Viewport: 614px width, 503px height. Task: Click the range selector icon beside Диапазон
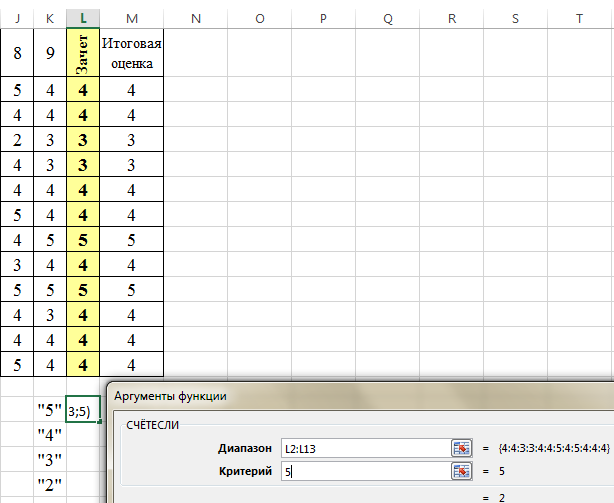[460, 447]
